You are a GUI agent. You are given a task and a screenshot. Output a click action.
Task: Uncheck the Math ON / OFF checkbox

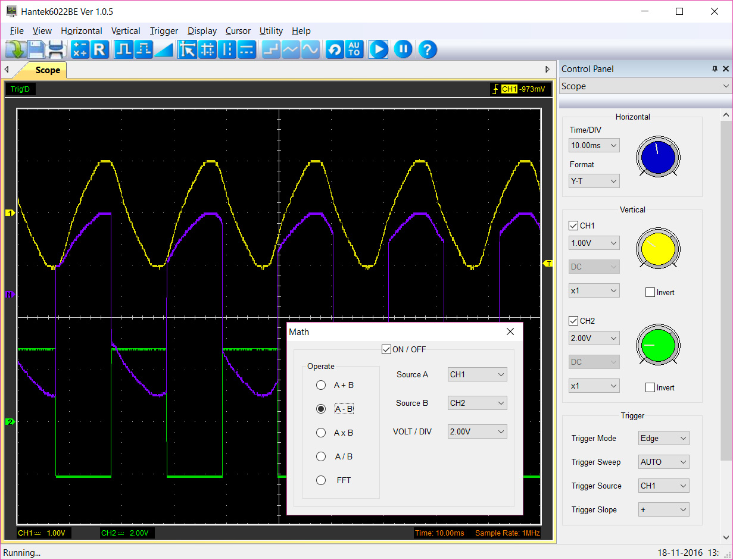[386, 349]
